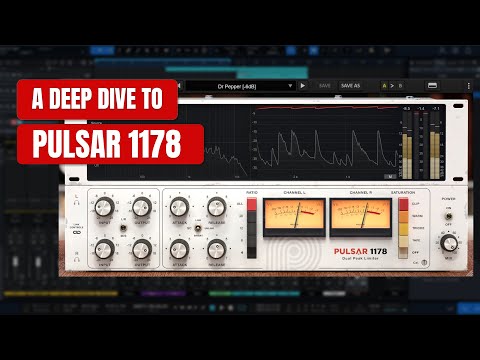Select the CLIP saturation mode
The image size is (480, 360).
pyautogui.click(x=403, y=204)
